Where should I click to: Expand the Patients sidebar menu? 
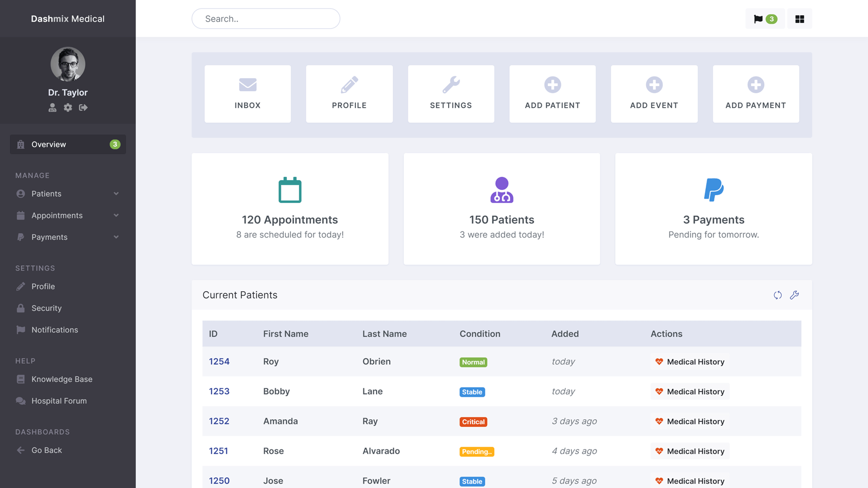(68, 194)
